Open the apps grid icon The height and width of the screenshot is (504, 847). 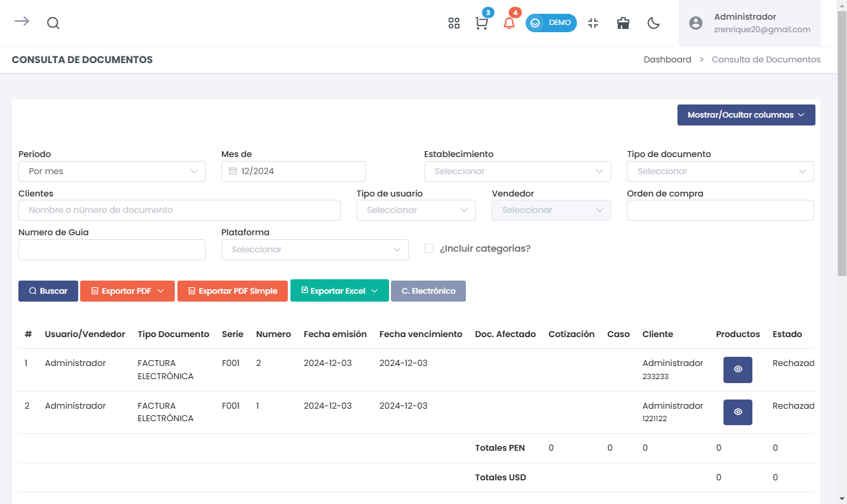click(x=454, y=23)
